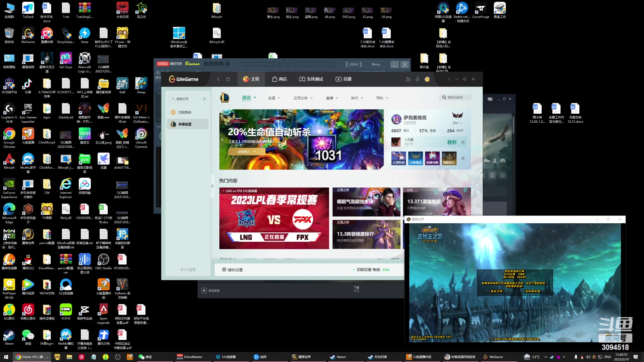The width and height of the screenshot is (644, 362).
Task: Click the VBAN button in VoiceMeeter
Action: click(x=354, y=64)
